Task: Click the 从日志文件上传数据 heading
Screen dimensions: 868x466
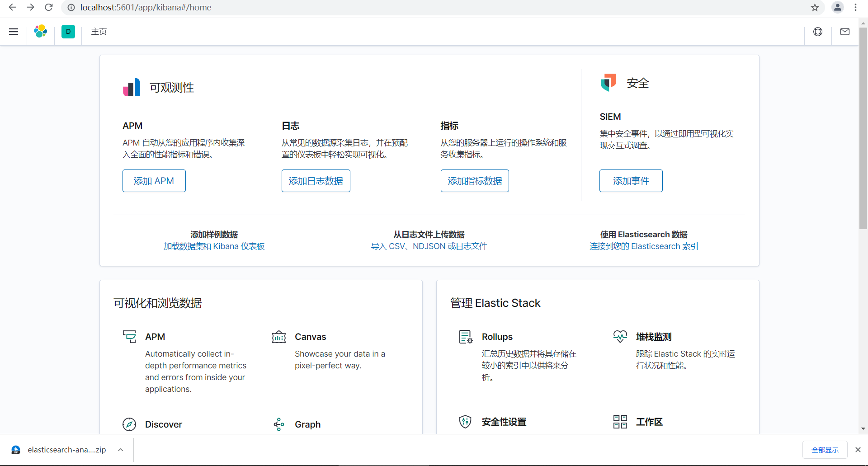Action: click(x=429, y=235)
